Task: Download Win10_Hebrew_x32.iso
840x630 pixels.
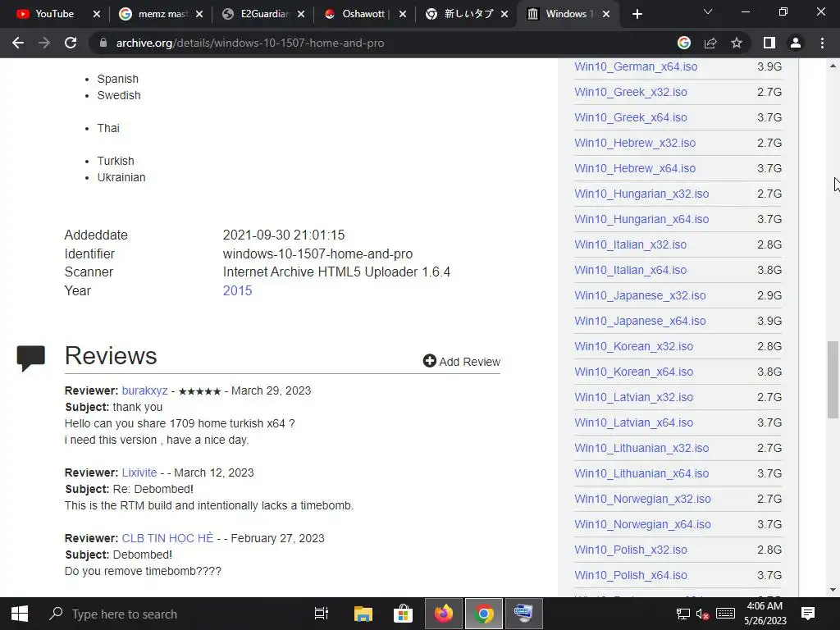Action: [x=635, y=143]
